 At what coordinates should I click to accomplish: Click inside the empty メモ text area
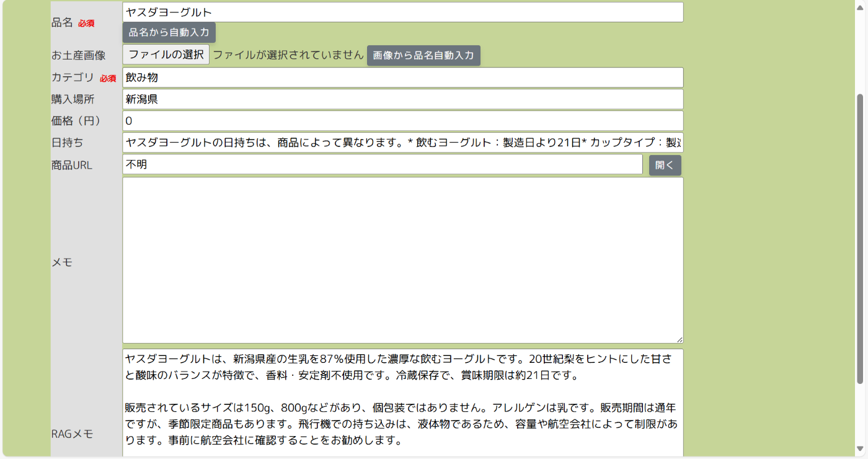402,261
